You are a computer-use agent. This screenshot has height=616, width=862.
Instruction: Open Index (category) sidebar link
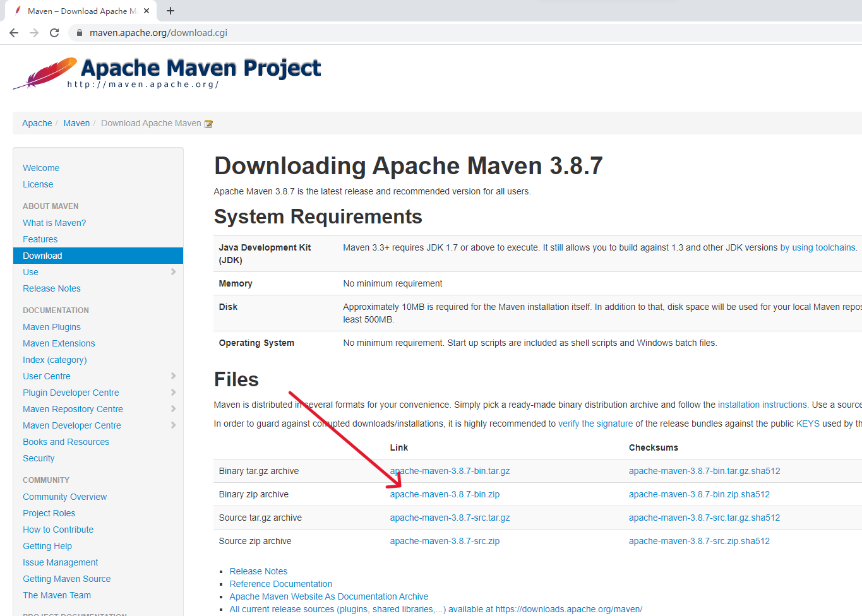55,360
